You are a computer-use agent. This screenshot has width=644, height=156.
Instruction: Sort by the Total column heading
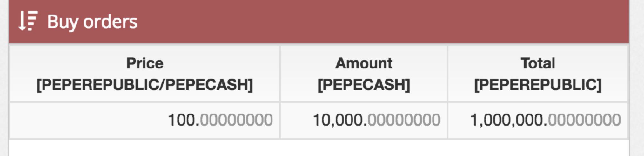(x=538, y=63)
